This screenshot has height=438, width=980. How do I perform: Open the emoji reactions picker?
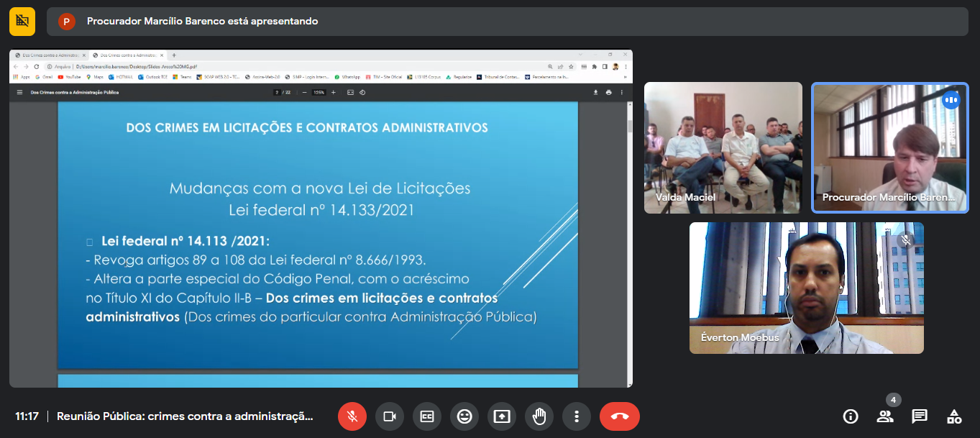point(464,416)
